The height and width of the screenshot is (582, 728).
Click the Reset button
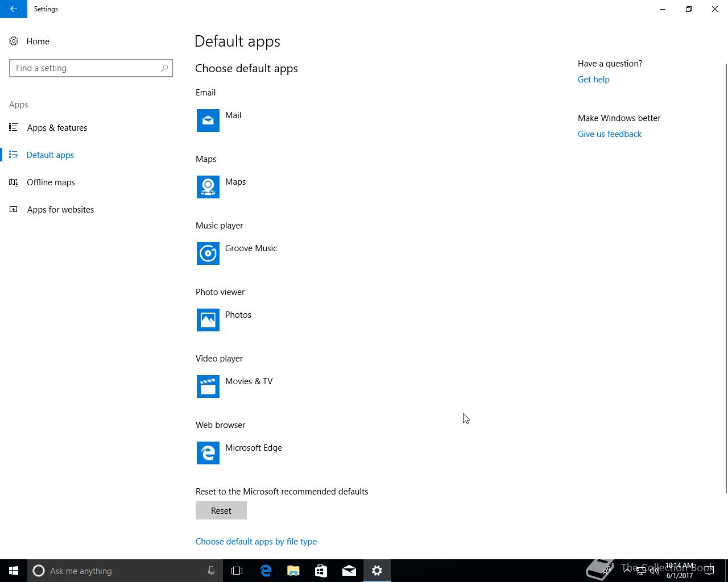(x=221, y=510)
